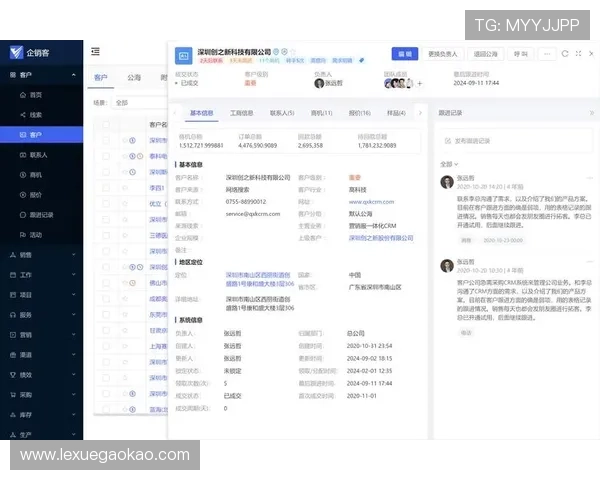Screen dimensions: 600x480
Task: Tick the checkbox for the 李四1 row
Action: tap(106, 188)
